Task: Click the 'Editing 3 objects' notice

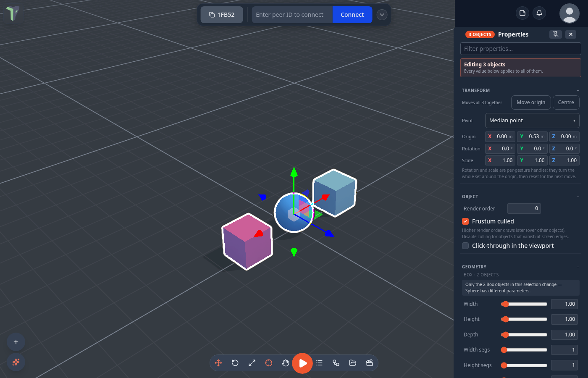Action: point(521,68)
